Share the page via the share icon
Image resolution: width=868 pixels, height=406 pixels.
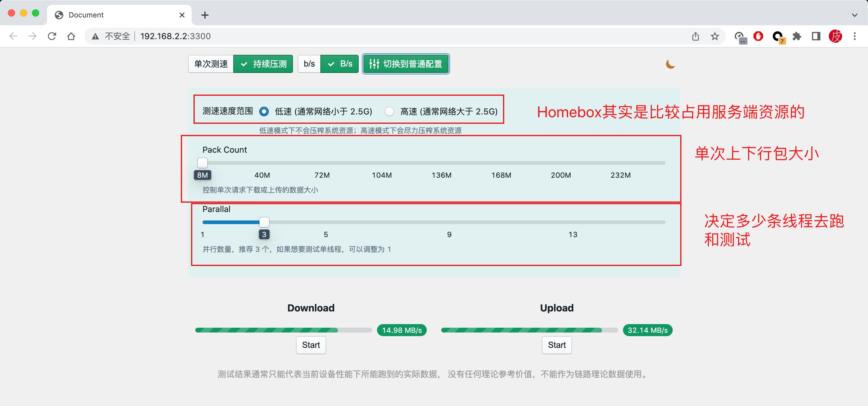695,36
